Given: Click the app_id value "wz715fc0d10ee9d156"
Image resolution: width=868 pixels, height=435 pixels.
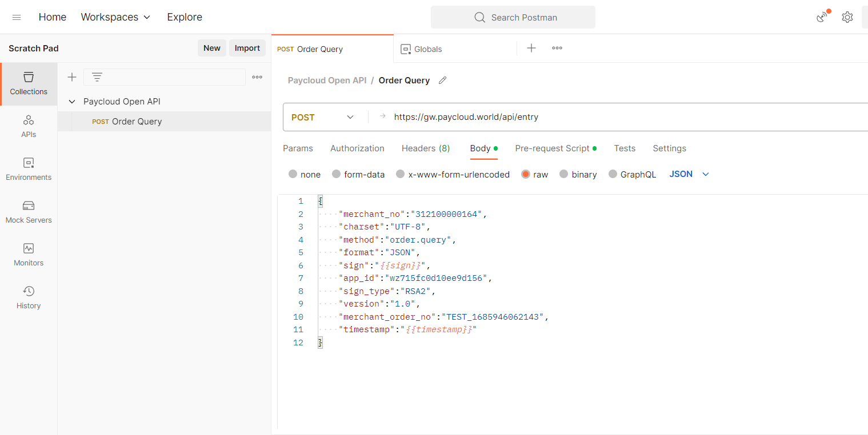Looking at the screenshot, I should [x=436, y=278].
